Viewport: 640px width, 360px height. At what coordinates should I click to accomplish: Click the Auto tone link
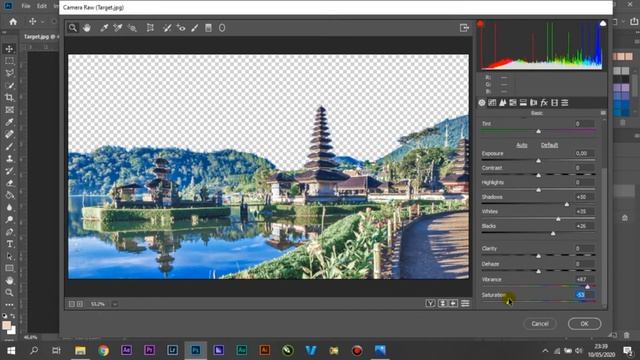click(x=522, y=145)
